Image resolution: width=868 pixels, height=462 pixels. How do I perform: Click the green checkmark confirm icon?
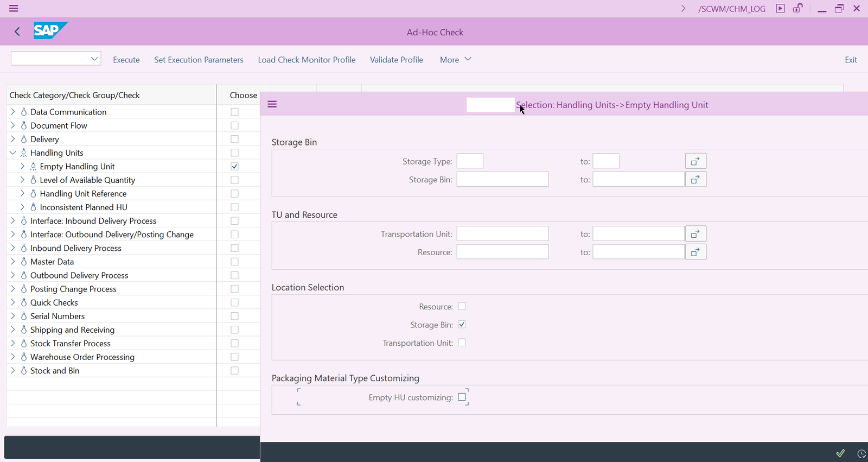[x=840, y=453]
